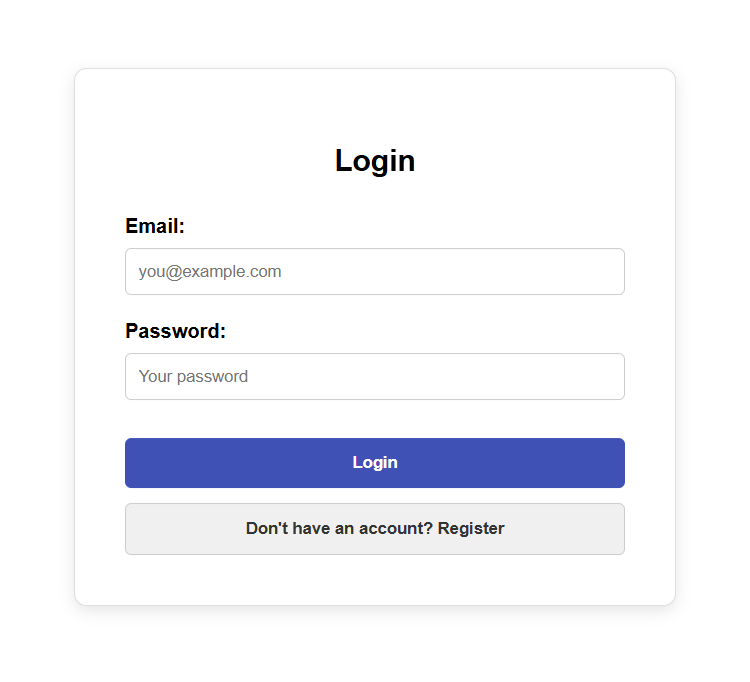Select the you@example.com placeholder field

[374, 272]
